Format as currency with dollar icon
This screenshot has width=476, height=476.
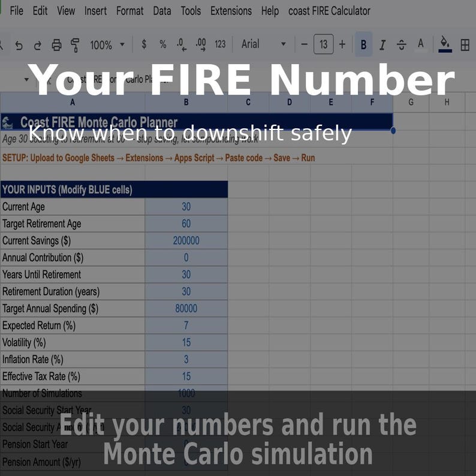[x=144, y=44]
